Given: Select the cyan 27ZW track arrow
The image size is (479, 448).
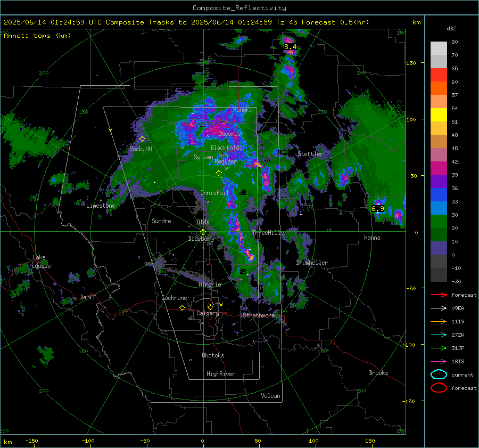Looking at the screenshot, I should pyautogui.click(x=439, y=335).
